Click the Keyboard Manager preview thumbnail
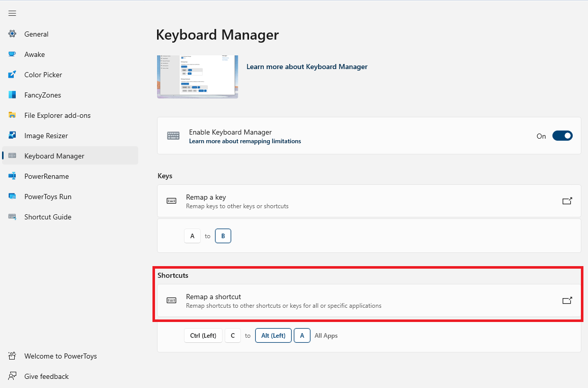The height and width of the screenshot is (388, 588). (x=197, y=77)
